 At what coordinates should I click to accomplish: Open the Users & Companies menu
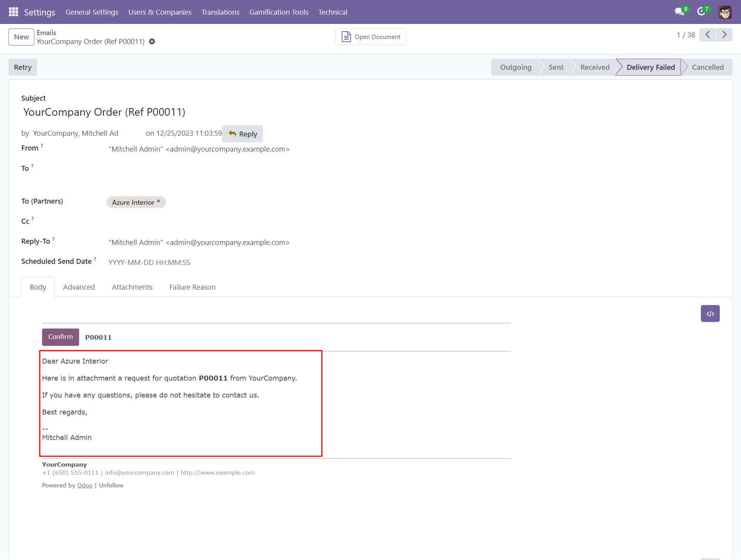click(x=160, y=12)
